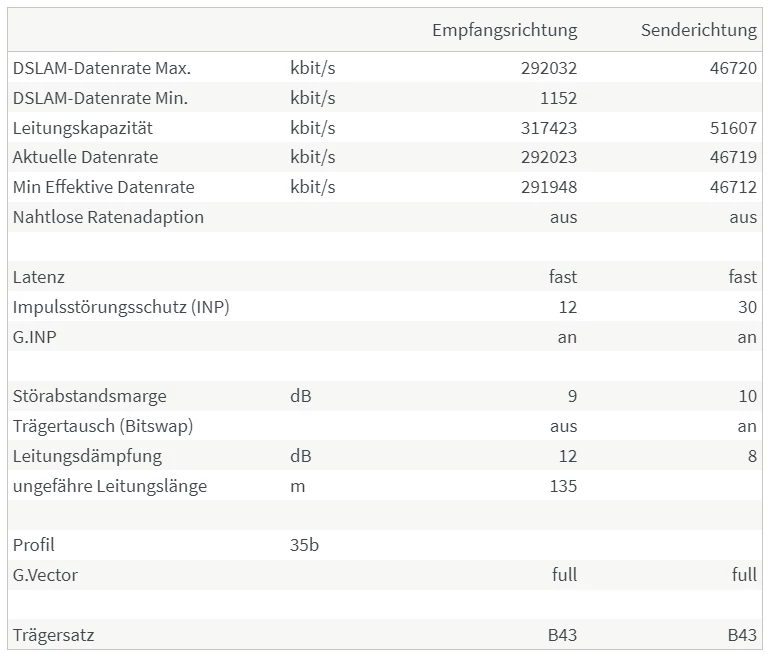Click the Senderichtung column header
776x658 pixels.
tap(698, 30)
